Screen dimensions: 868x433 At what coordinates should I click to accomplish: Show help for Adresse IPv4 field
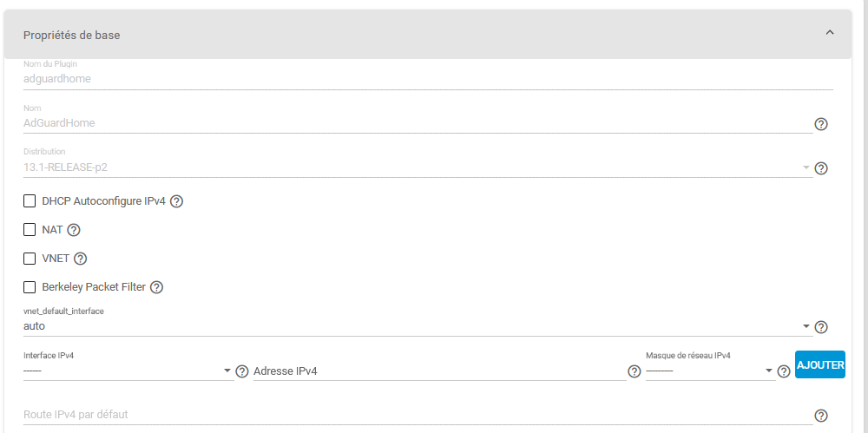pyautogui.click(x=634, y=372)
